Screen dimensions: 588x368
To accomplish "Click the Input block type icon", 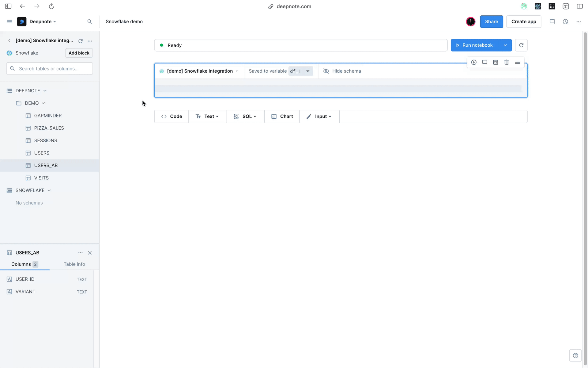I will (309, 116).
